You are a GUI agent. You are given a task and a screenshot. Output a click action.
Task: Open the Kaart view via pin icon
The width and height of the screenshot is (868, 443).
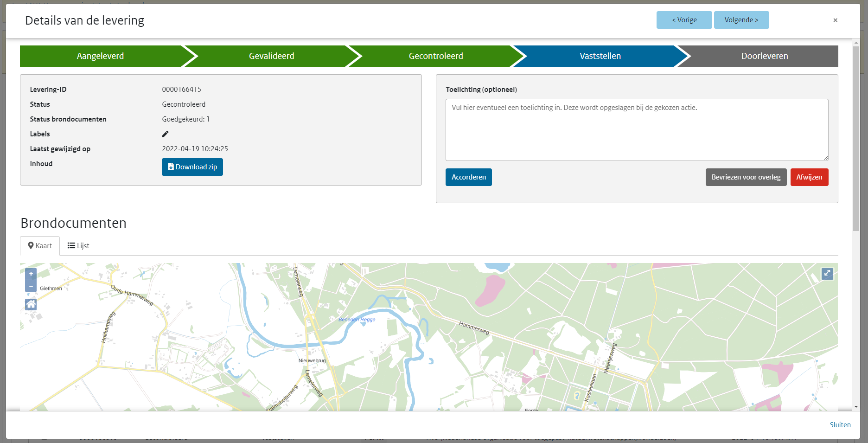click(31, 245)
